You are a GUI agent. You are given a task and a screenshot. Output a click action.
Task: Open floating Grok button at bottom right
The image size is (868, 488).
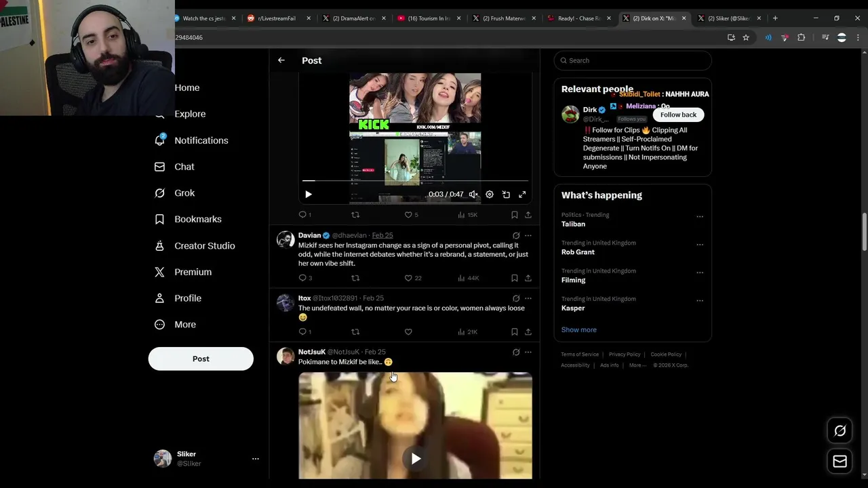click(x=840, y=431)
